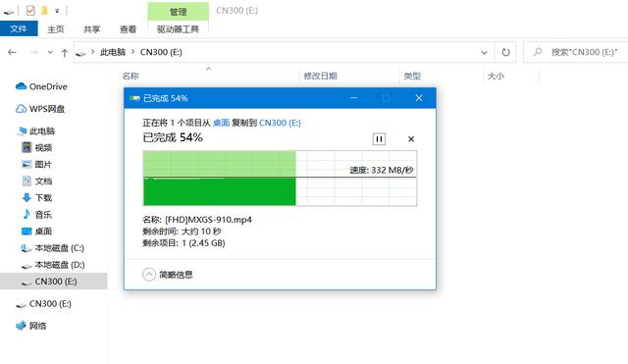Refresh the current folder view
628x364 pixels.
[x=506, y=52]
